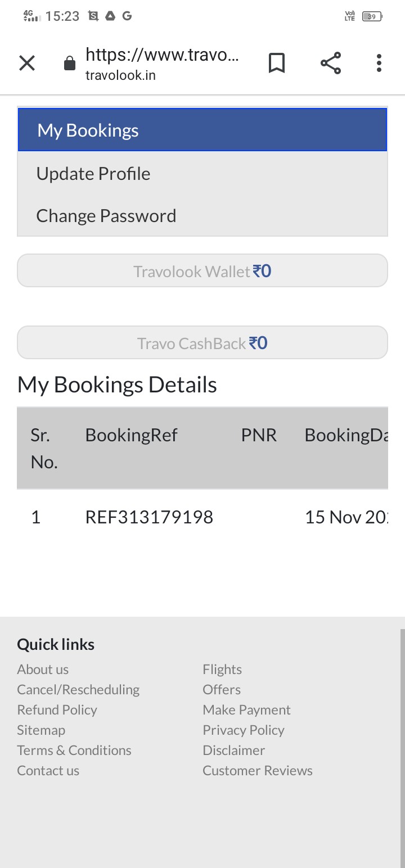Tap the Travolook Wallet button

click(x=202, y=271)
